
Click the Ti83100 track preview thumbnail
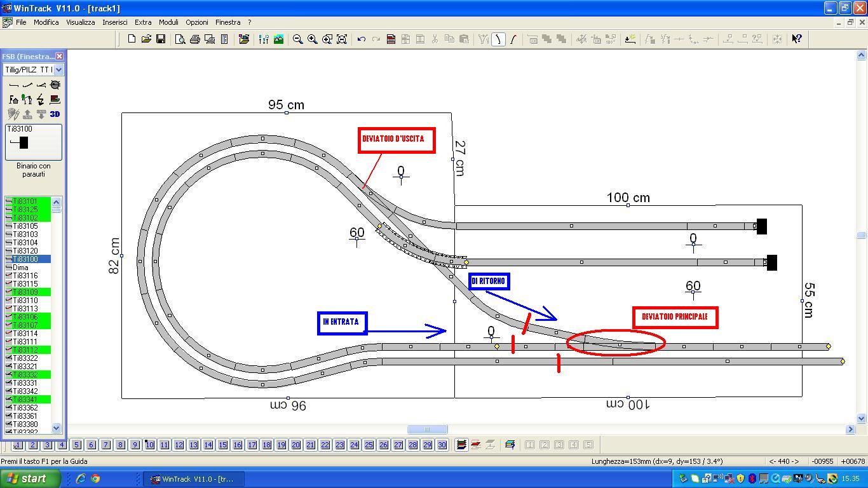(x=34, y=142)
